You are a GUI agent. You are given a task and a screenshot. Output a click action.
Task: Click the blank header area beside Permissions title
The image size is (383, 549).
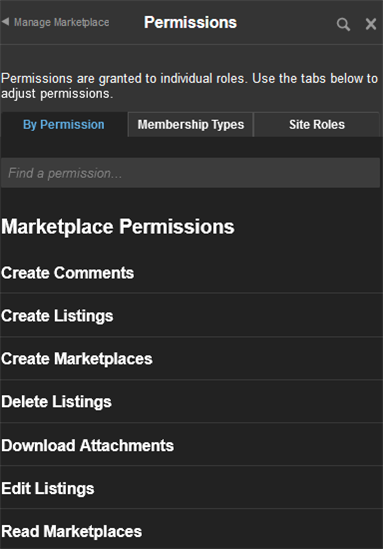pos(285,23)
